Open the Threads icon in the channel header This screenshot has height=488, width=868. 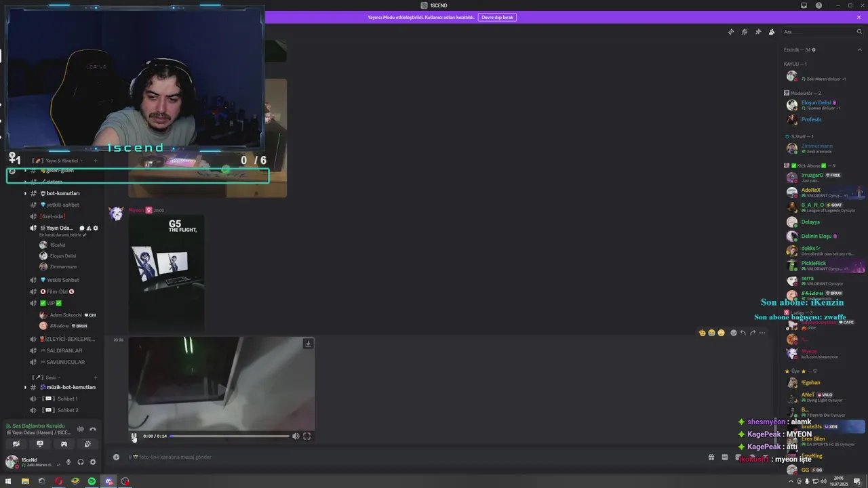point(730,32)
